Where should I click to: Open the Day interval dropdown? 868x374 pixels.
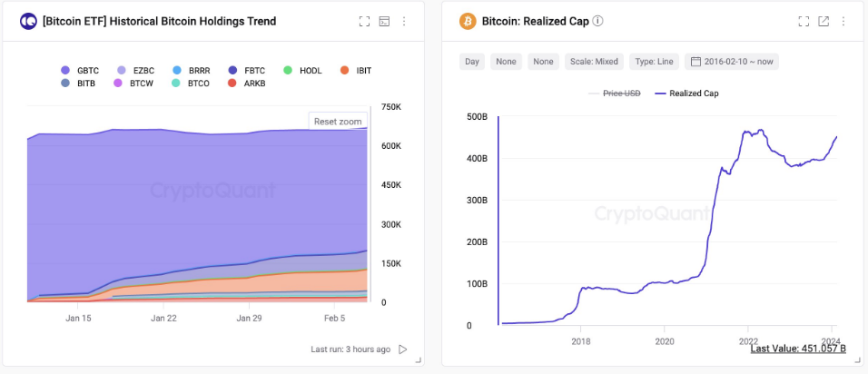click(472, 62)
